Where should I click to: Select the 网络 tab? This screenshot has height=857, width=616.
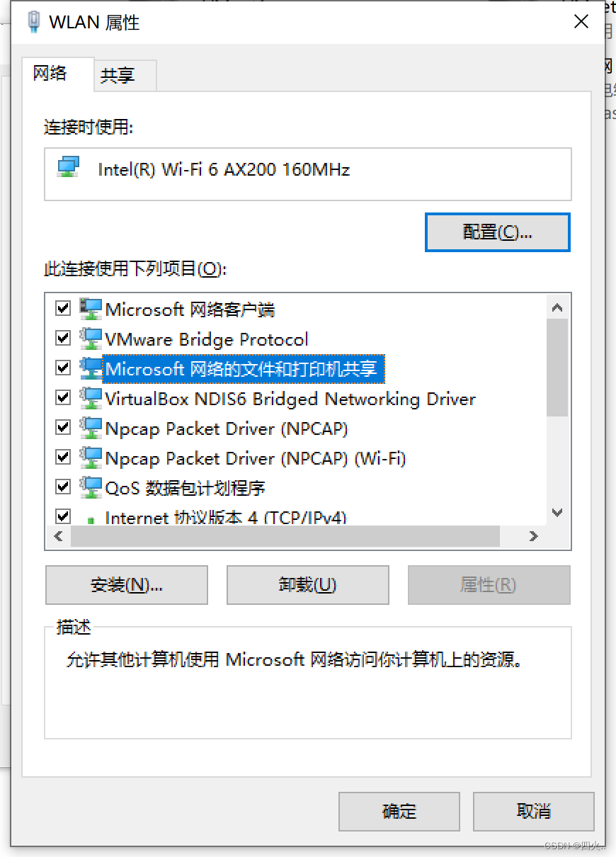[x=51, y=73]
